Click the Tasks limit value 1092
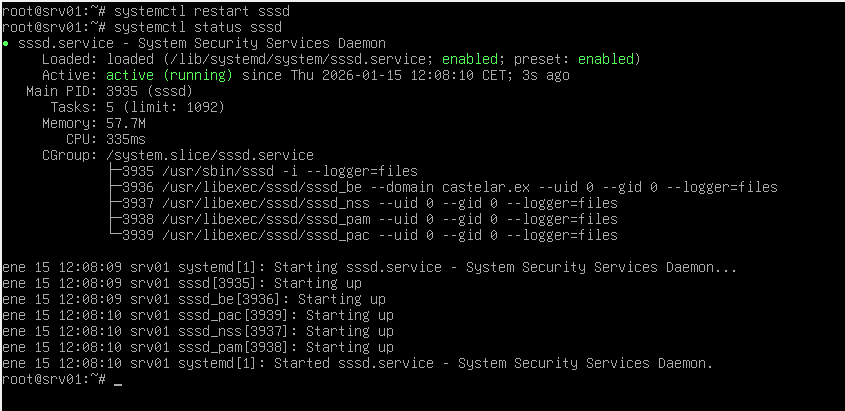845x411 pixels. coord(201,107)
